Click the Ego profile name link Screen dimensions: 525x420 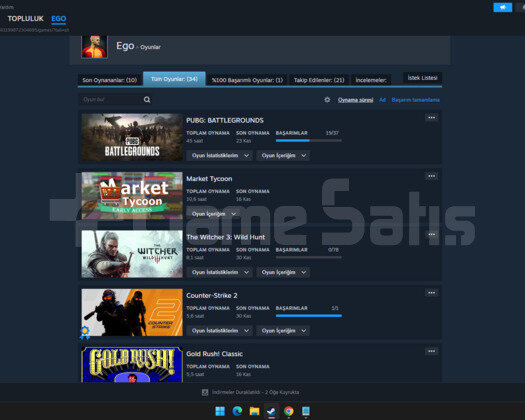(125, 46)
